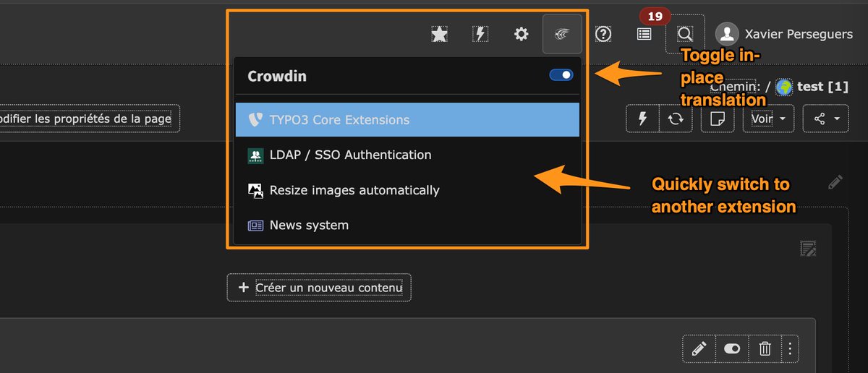Viewport: 868px width, 373px height.
Task: Click Créer un nouveau contenu button
Action: [319, 288]
